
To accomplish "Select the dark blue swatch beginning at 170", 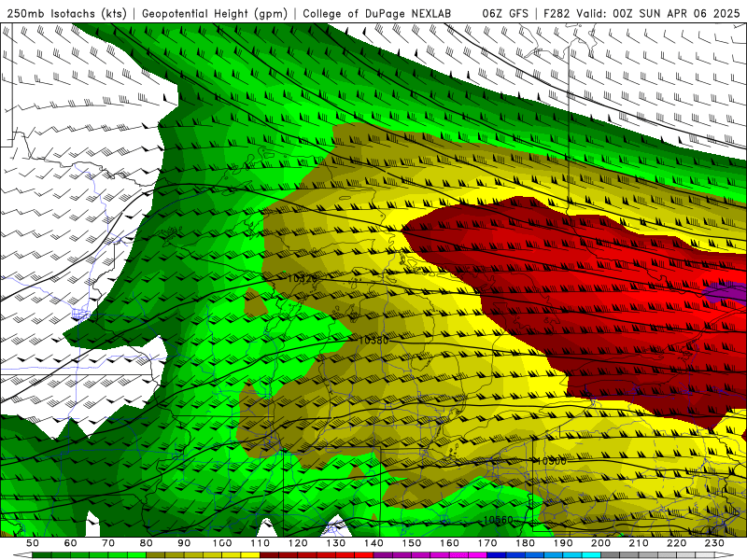I will point(497,554).
